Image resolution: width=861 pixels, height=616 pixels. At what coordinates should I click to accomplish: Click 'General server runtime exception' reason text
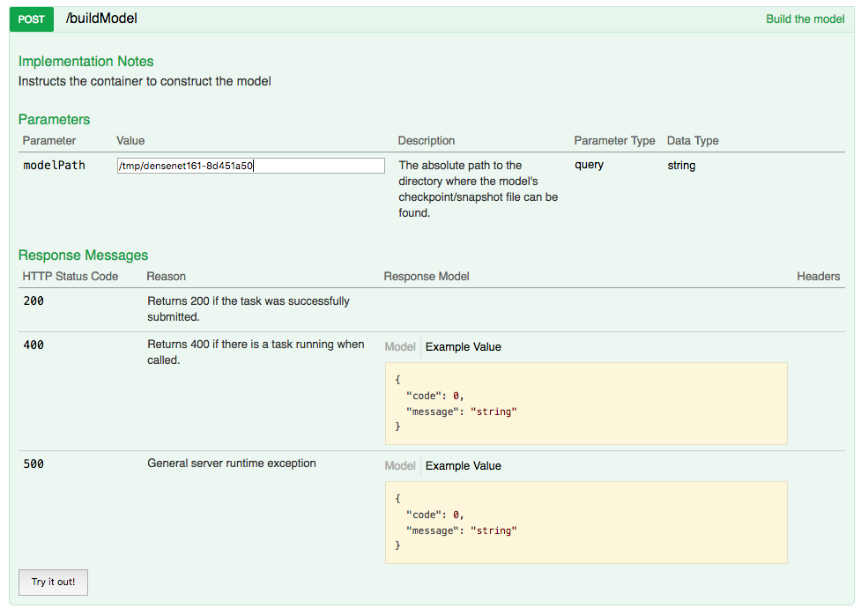click(x=231, y=463)
